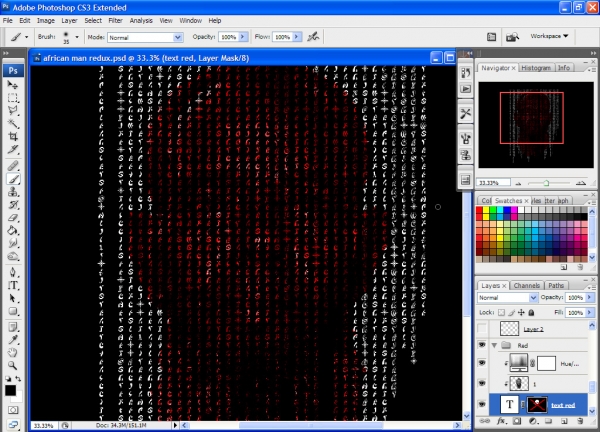This screenshot has height=432, width=600.
Task: Delete layer using trash icon
Action: [x=580, y=421]
